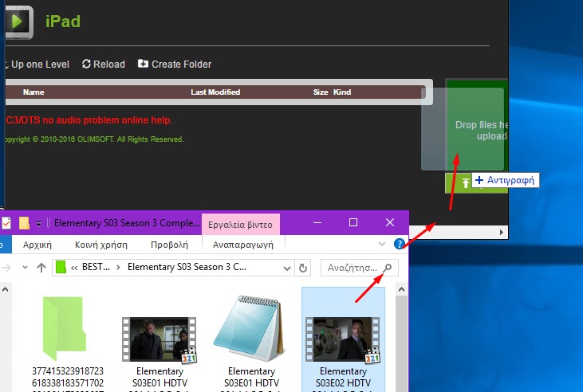Viewport: 583px width, 392px height.
Task: Click the Drop files here upload area
Action: [477, 125]
